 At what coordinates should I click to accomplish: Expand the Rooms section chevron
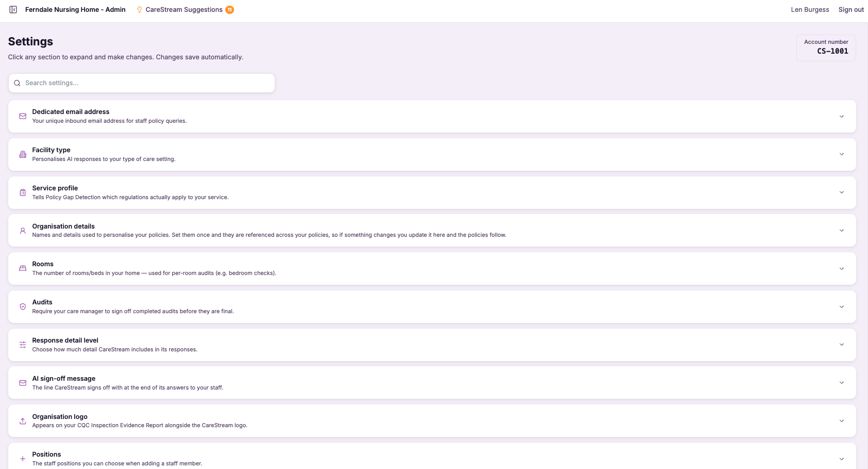[x=841, y=268]
